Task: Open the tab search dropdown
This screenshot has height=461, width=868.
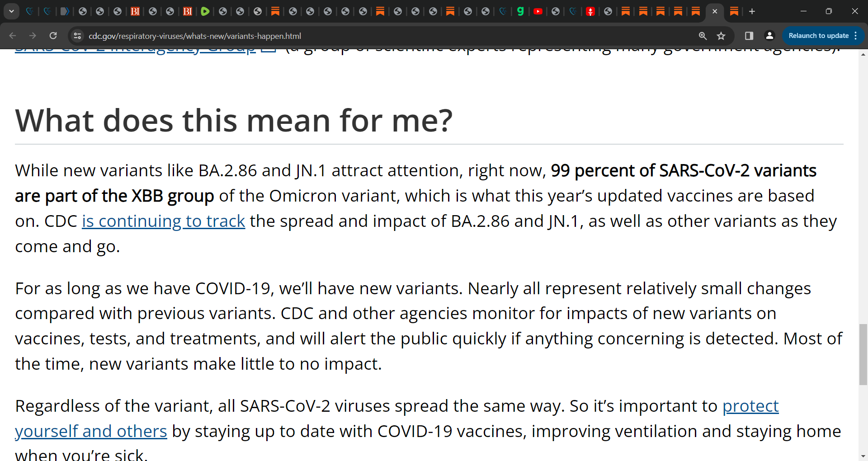Action: pyautogui.click(x=11, y=12)
